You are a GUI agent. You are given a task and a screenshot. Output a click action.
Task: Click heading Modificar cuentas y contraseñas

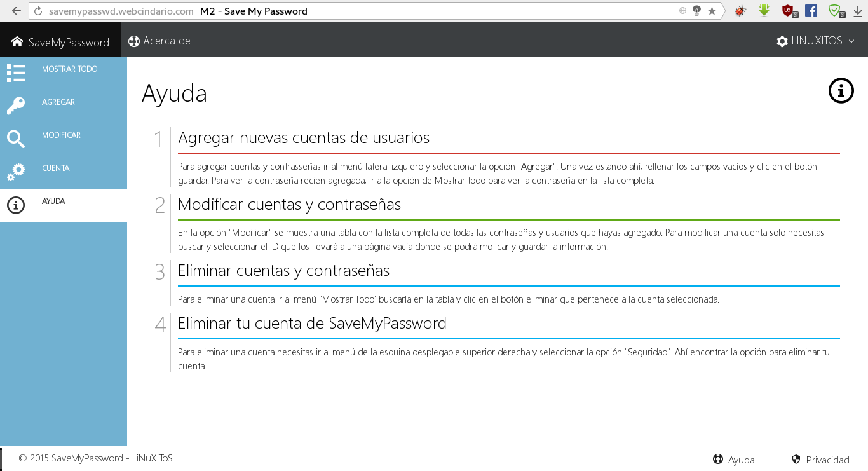pos(289,204)
